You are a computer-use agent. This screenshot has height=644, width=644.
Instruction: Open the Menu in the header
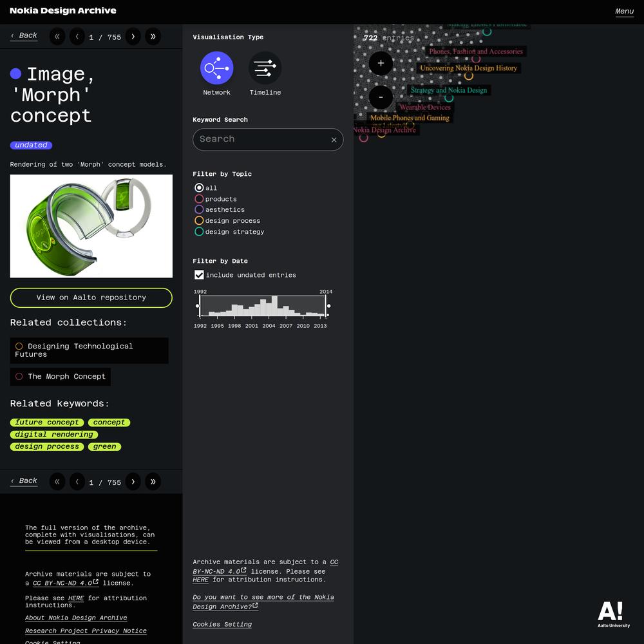click(x=624, y=11)
